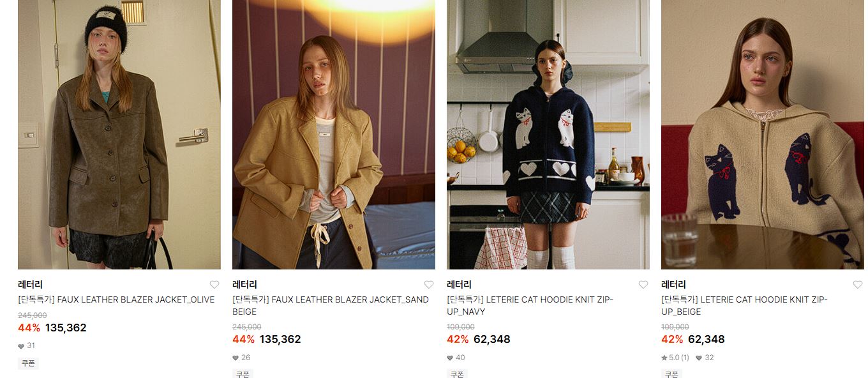Click the 40 likes heart counter
Image resolution: width=868 pixels, height=378 pixels.
pos(456,358)
